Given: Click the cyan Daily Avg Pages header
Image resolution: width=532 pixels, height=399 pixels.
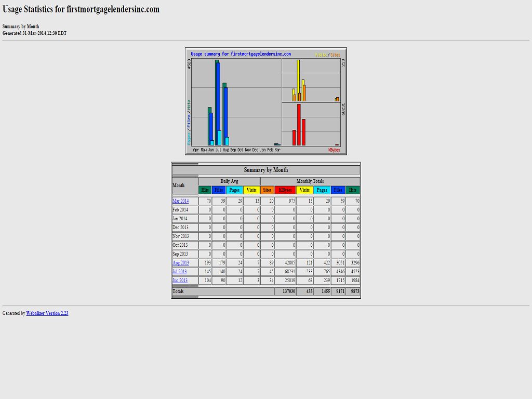Looking at the screenshot, I should 234,190.
